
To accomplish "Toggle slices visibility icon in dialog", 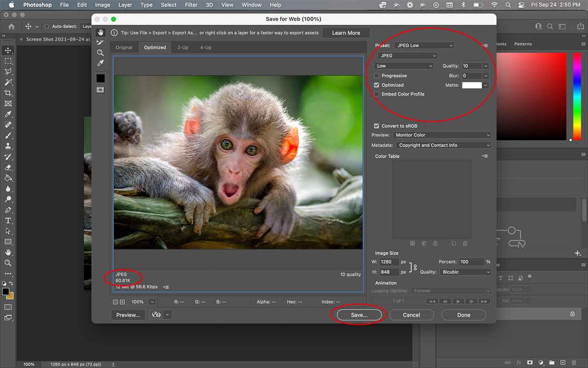I will tap(100, 90).
